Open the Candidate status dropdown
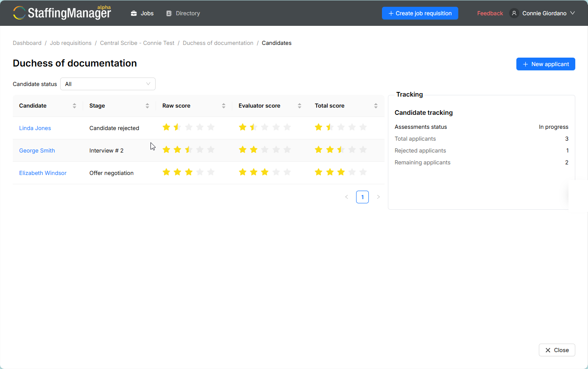Image resolution: width=588 pixels, height=369 pixels. (108, 84)
